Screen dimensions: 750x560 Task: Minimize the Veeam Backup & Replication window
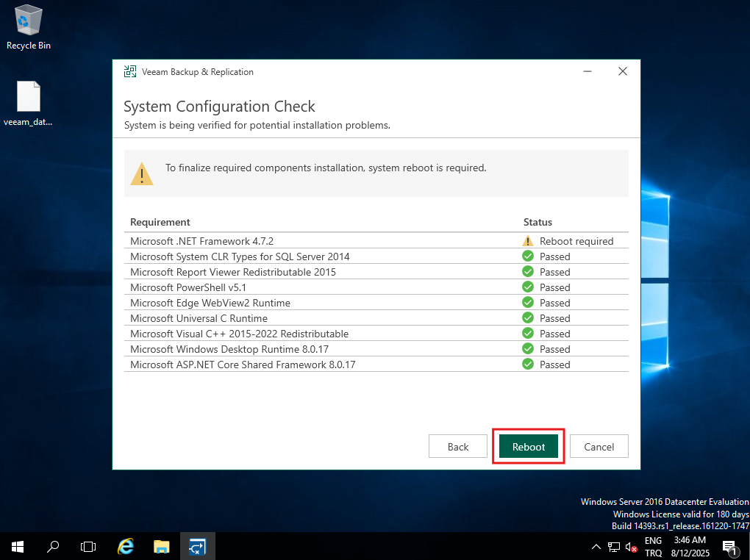(587, 72)
